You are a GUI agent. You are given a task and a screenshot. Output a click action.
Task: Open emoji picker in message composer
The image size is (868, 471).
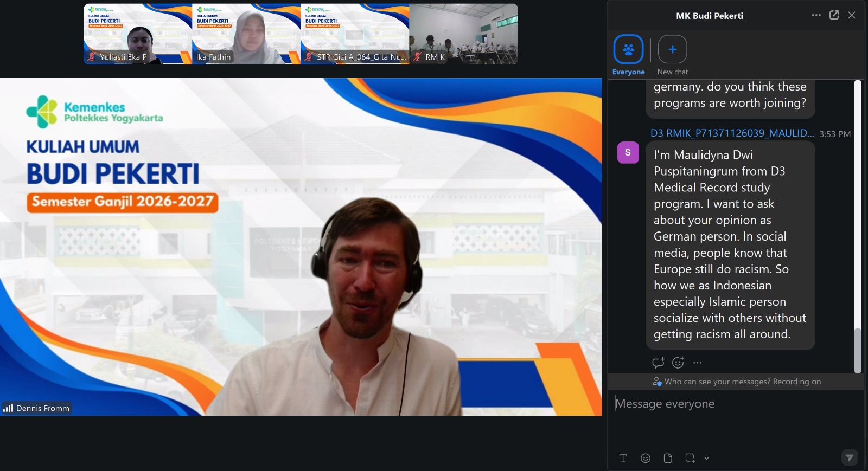(x=646, y=458)
